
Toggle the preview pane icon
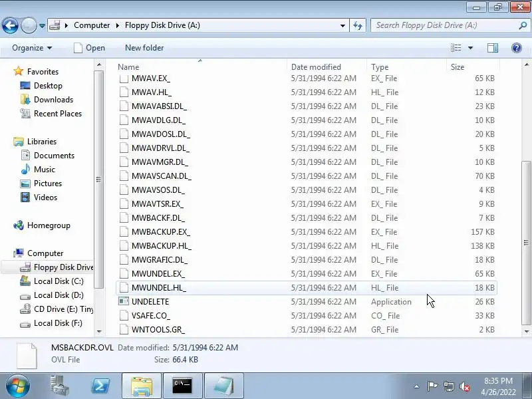493,48
